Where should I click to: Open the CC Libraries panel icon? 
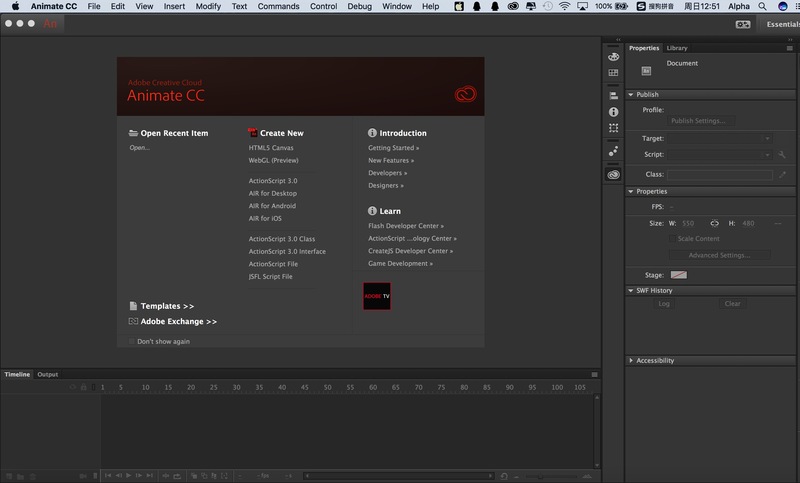point(613,174)
